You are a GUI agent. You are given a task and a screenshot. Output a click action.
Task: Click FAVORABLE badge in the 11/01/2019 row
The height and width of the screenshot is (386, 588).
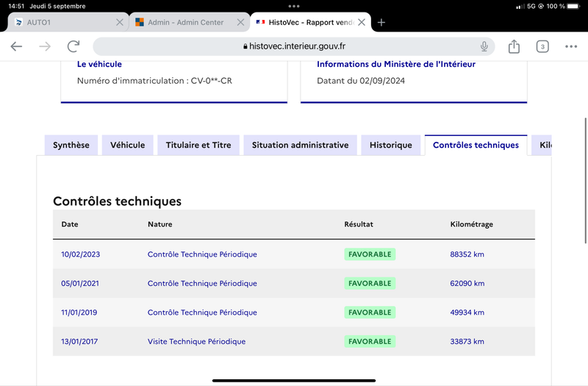(x=370, y=312)
